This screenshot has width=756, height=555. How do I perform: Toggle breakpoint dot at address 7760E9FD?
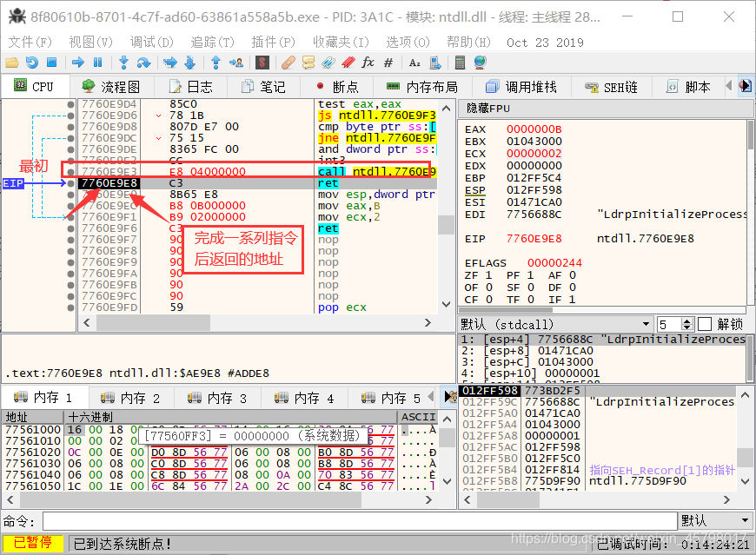[x=71, y=307]
